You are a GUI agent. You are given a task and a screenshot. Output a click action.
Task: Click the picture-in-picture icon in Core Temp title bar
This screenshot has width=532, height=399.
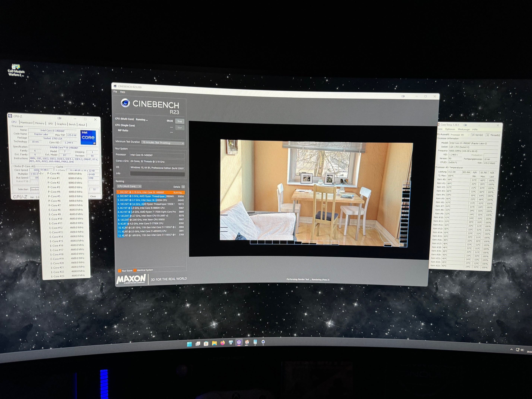(465, 125)
